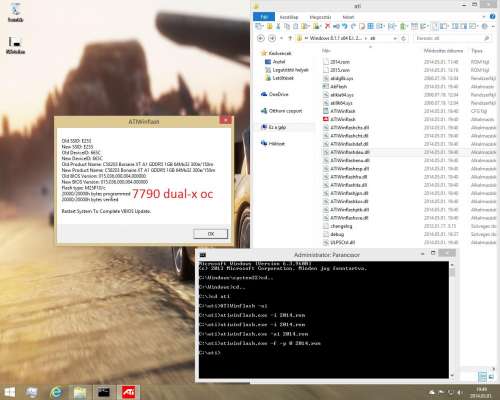Close the ATIWinflash dialog with red X
This screenshot has height=400, width=500.
(x=225, y=120)
